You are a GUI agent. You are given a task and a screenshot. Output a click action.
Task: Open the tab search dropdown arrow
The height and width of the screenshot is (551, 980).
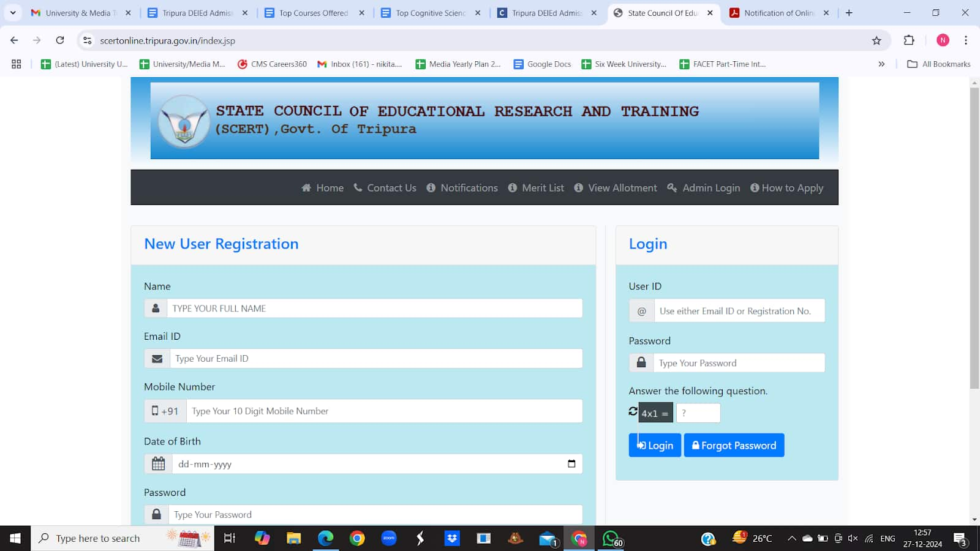click(x=13, y=13)
